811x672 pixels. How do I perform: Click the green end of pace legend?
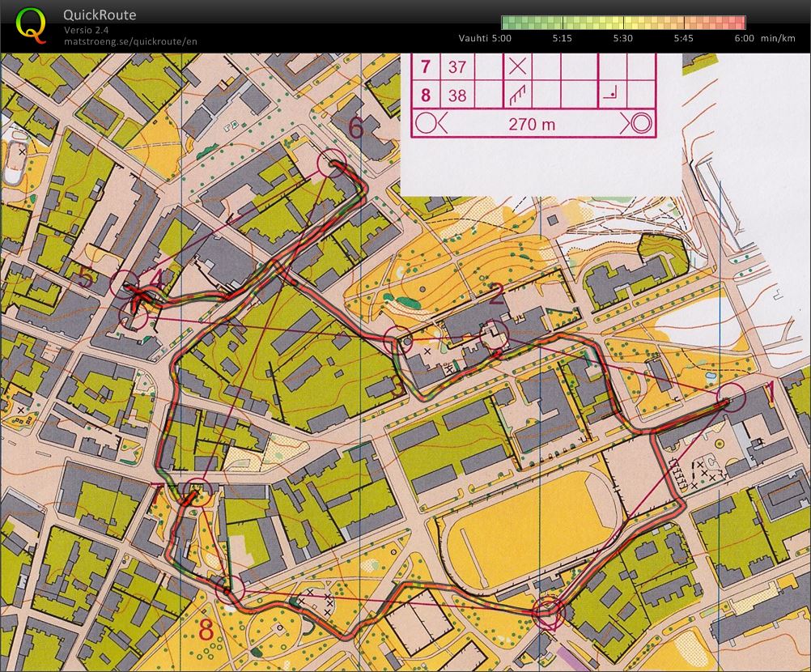click(x=507, y=22)
